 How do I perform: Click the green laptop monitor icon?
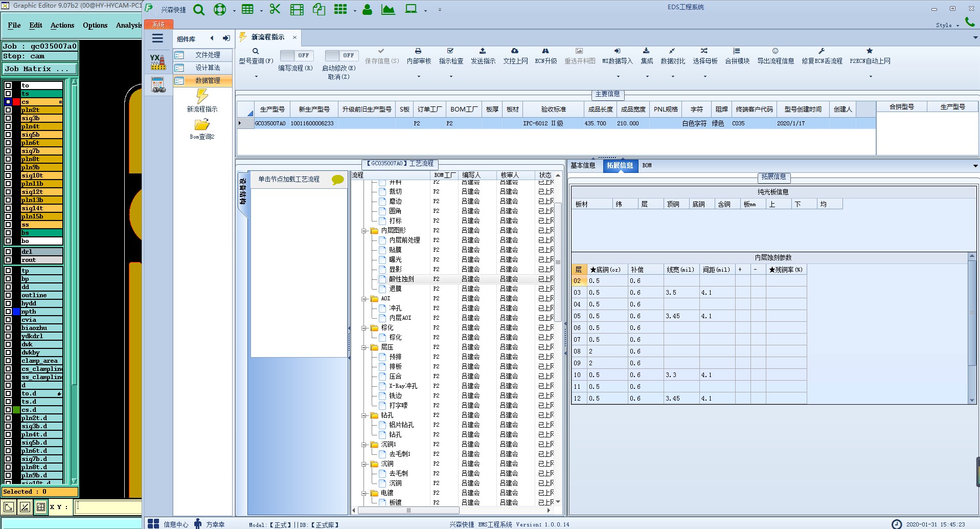coord(411,10)
